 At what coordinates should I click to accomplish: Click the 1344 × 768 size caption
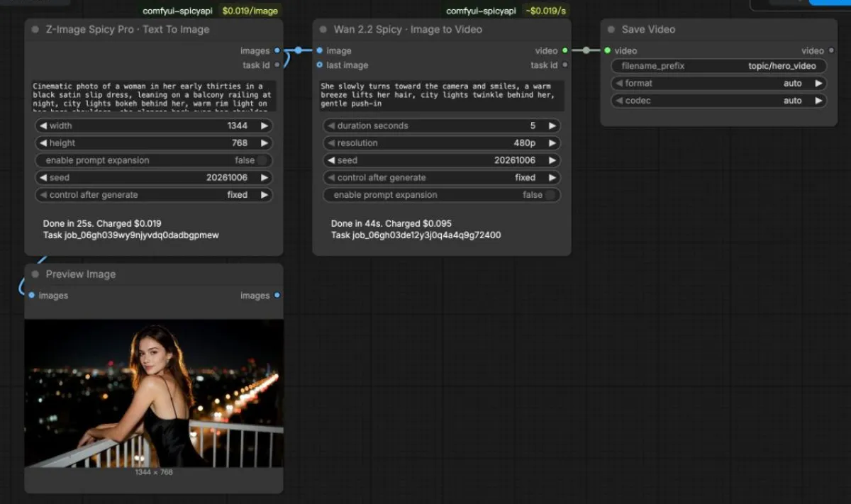click(154, 471)
